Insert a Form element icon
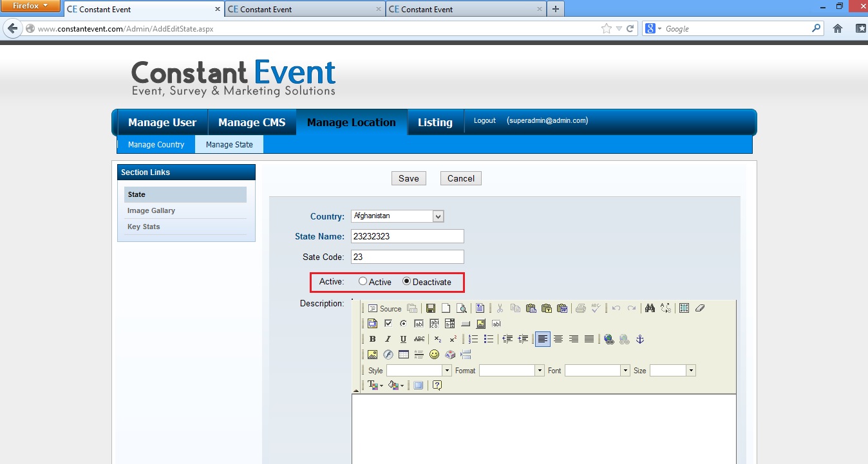 click(x=372, y=324)
